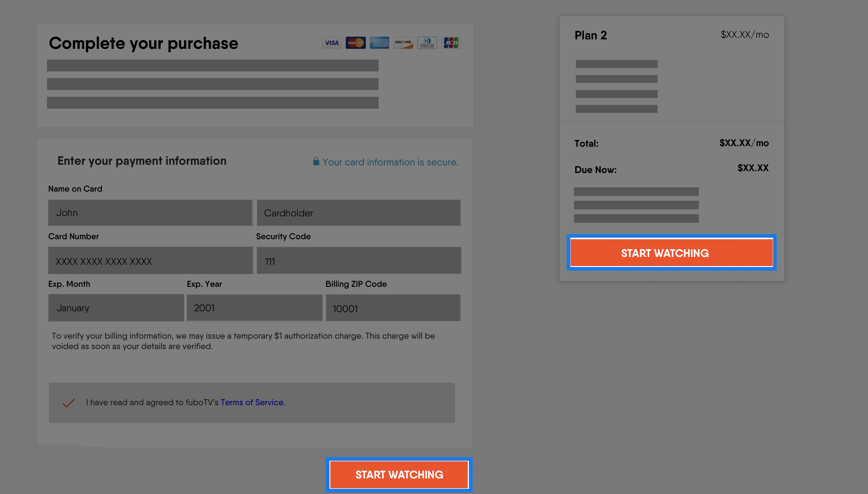Click the Discover card logo

point(403,43)
